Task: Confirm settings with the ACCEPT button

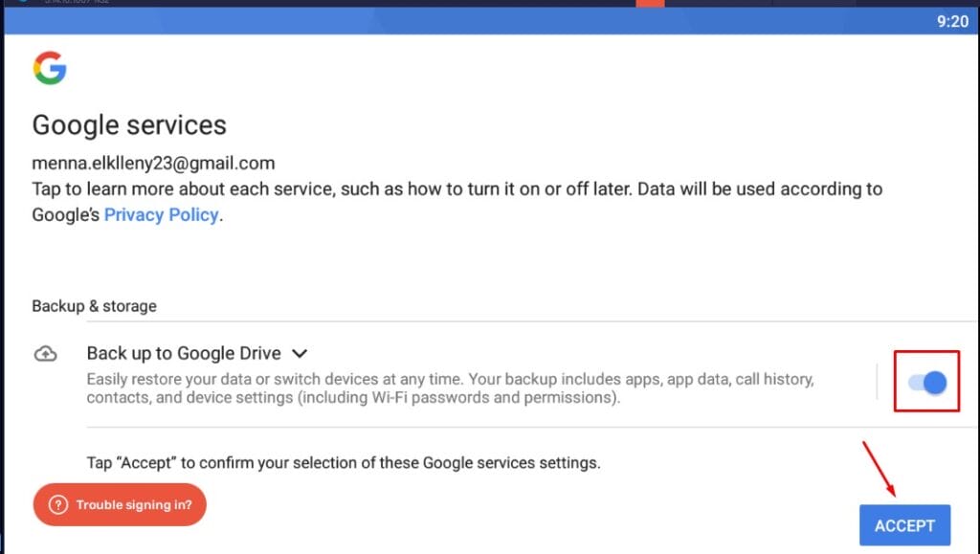Action: (904, 525)
